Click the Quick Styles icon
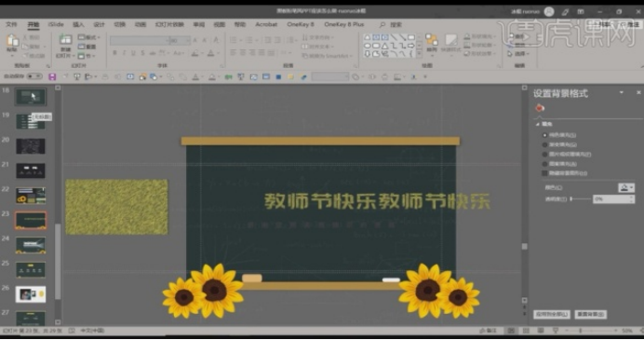Screen dimensions: 644x340 451,40
